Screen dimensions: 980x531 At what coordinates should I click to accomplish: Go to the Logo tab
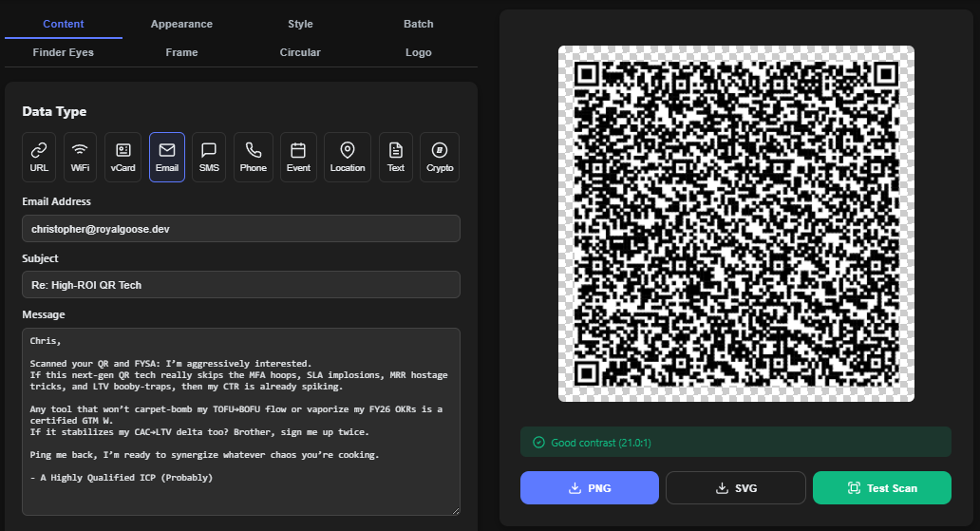(418, 52)
